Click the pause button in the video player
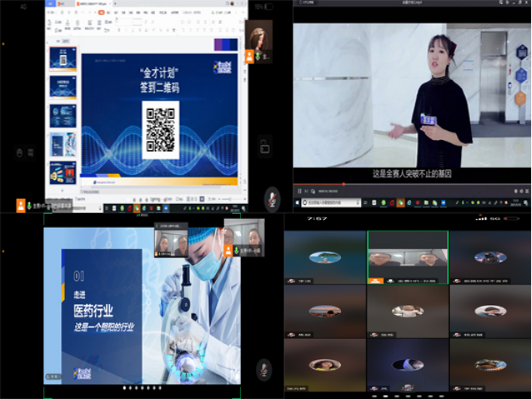 click(x=299, y=191)
